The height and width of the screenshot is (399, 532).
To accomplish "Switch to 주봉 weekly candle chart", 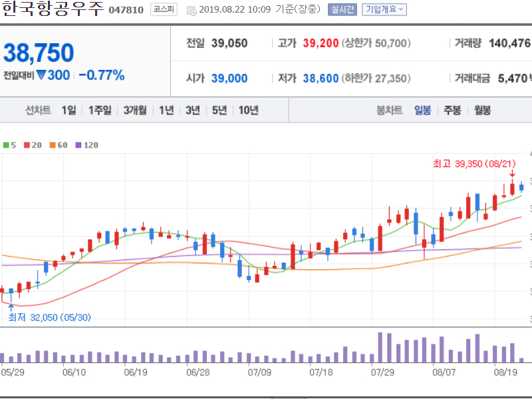I will click(452, 110).
